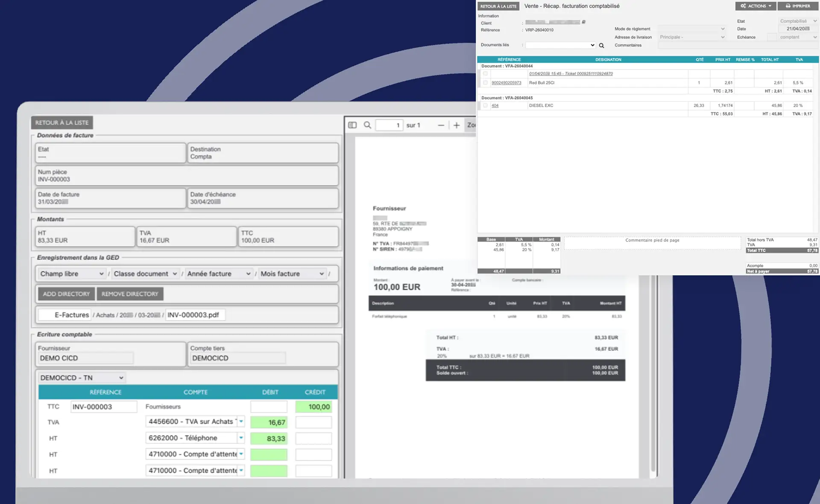Screen dimensions: 820x504
Task: Expand the Champ libre dropdown
Action: click(x=72, y=274)
